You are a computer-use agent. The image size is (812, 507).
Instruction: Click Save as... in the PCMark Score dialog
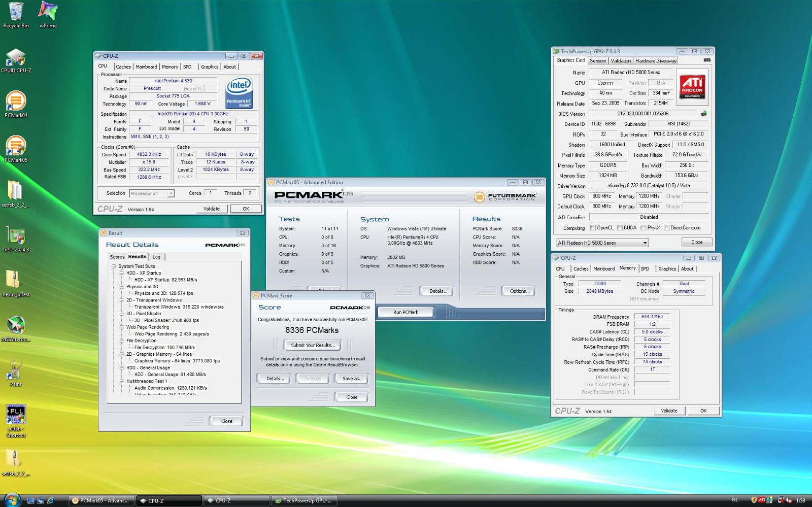(x=352, y=379)
